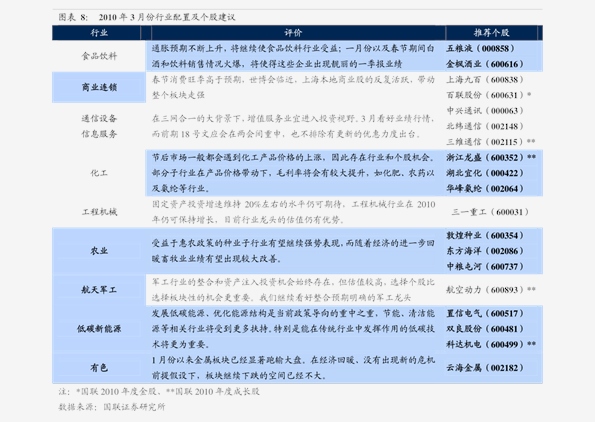This screenshot has width=595, height=422.
Task: Click evaluation line starting 选择板块性的机会
Action: click(x=281, y=298)
